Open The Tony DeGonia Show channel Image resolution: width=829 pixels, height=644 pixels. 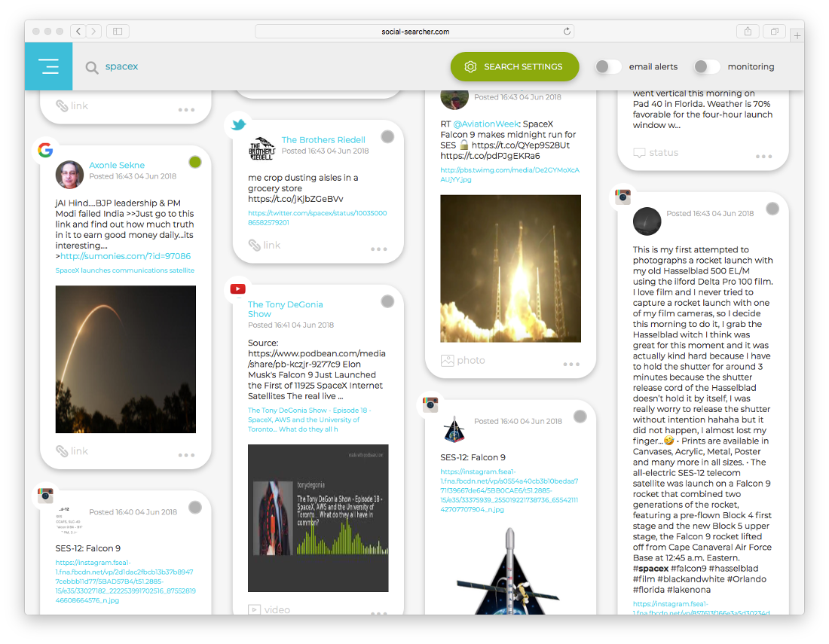pyautogui.click(x=286, y=309)
